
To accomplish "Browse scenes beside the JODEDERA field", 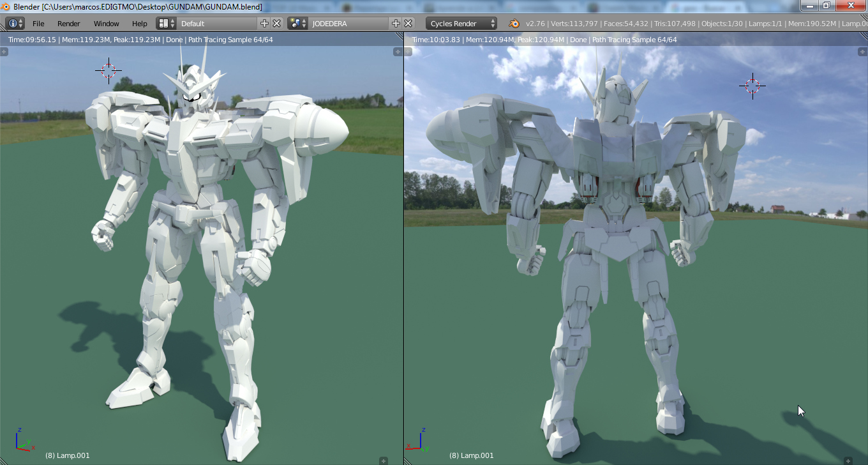I will [x=297, y=24].
